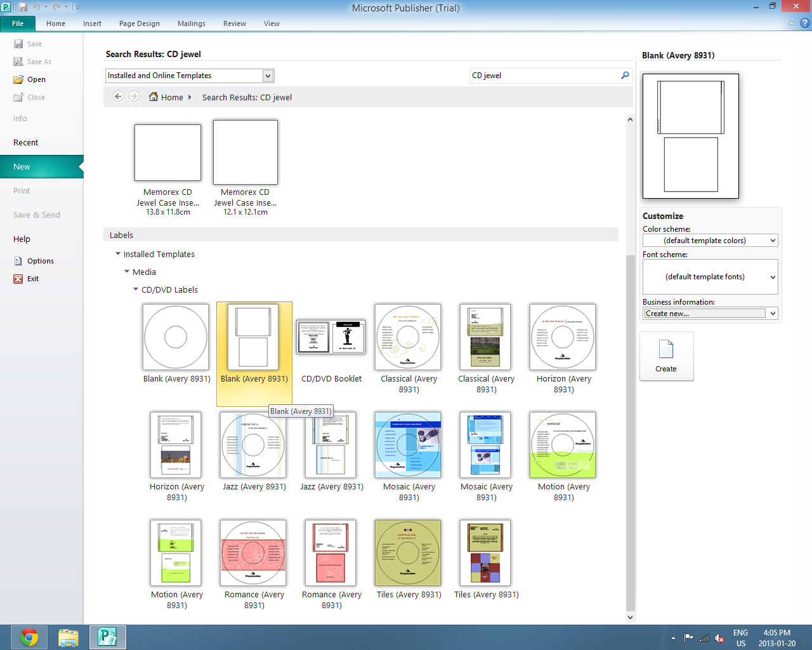Click the Create button
The height and width of the screenshot is (650, 812).
coord(667,356)
